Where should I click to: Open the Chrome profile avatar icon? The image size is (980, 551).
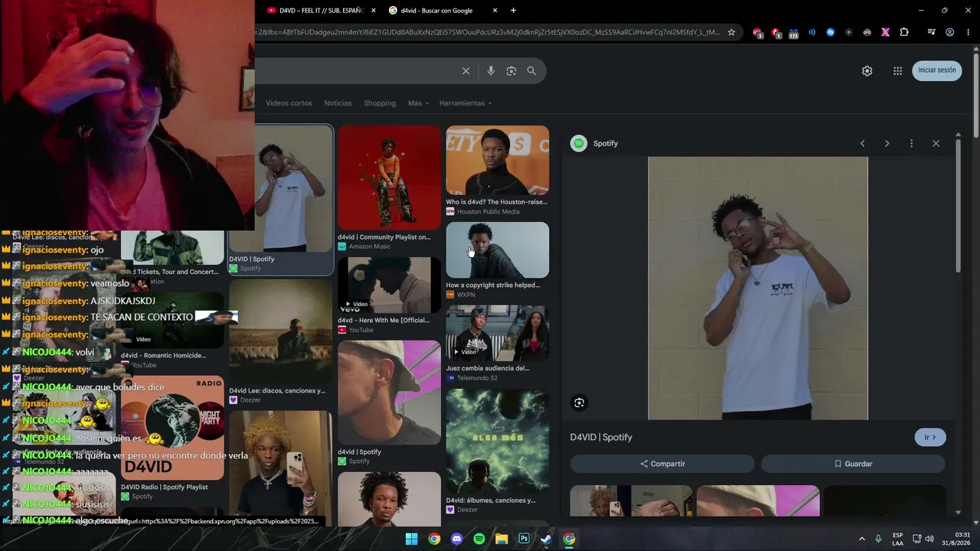[949, 32]
